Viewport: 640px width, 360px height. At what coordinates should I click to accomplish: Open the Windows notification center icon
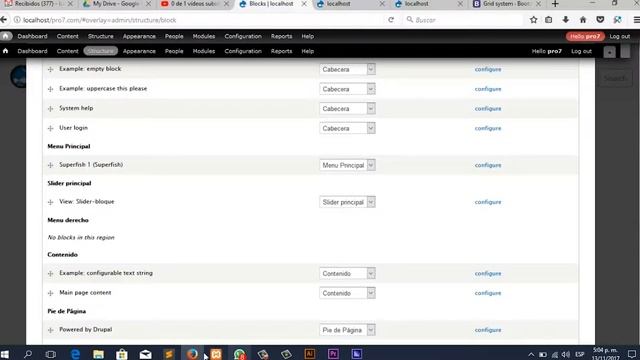point(632,354)
